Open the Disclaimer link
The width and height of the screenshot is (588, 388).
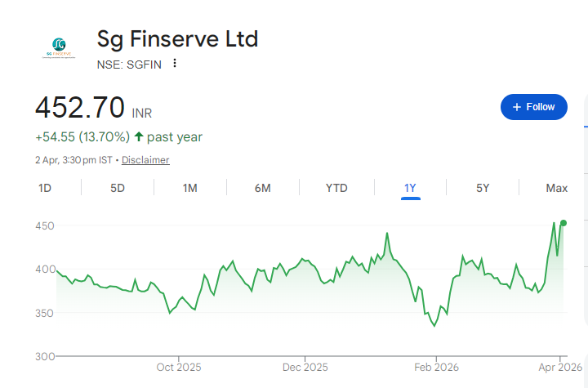[x=145, y=160]
